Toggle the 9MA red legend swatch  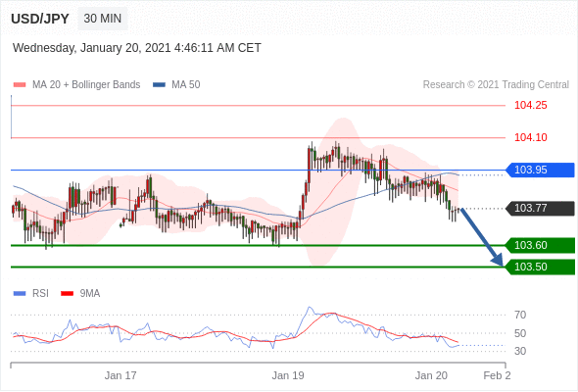coord(67,294)
